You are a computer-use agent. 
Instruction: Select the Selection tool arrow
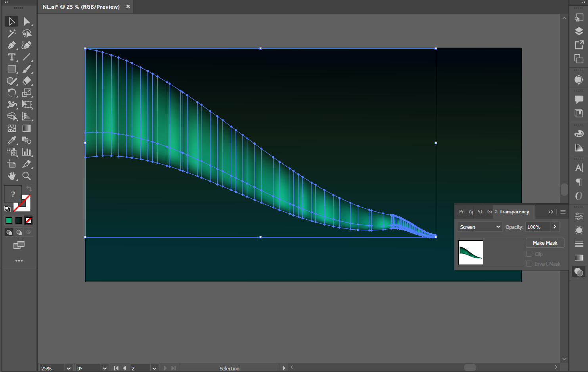coord(11,21)
